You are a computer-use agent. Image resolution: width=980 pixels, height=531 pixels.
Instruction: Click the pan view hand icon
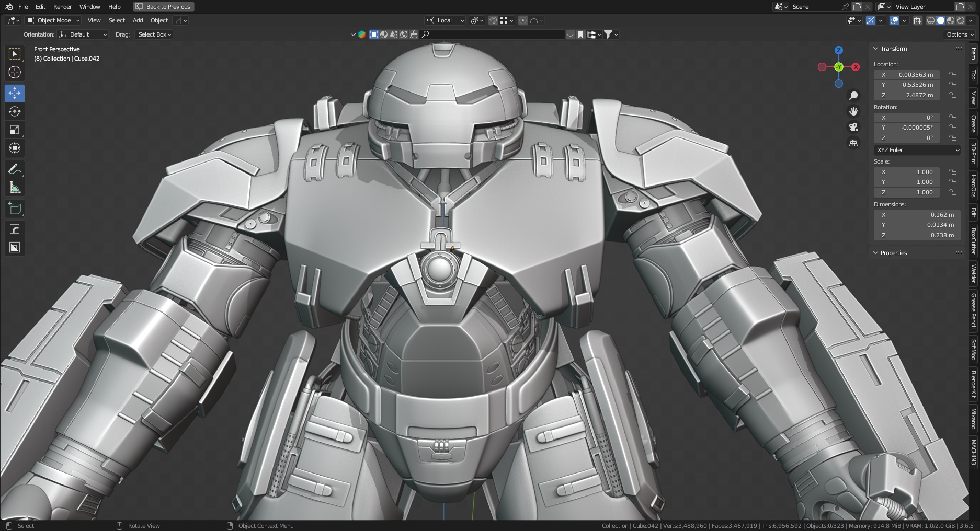(x=853, y=111)
